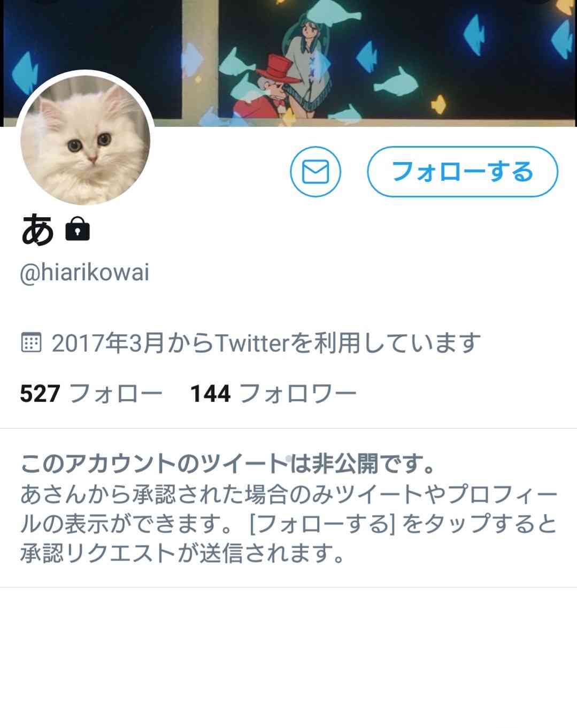This screenshot has width=577, height=728.
Task: Open direct message via envelope icon
Action: coord(316,172)
